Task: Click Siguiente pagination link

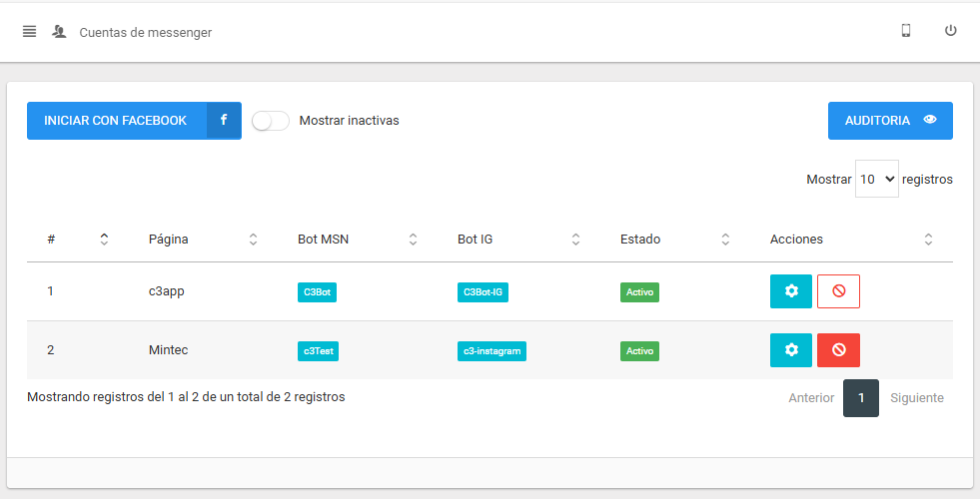Action: 916,397
